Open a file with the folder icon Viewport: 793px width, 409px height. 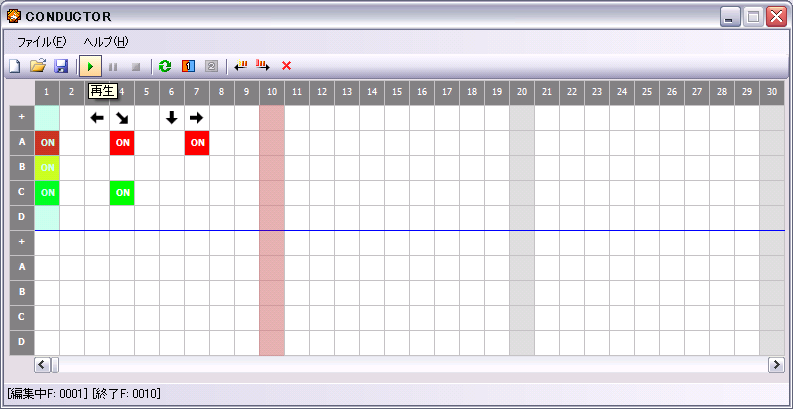[x=38, y=66]
